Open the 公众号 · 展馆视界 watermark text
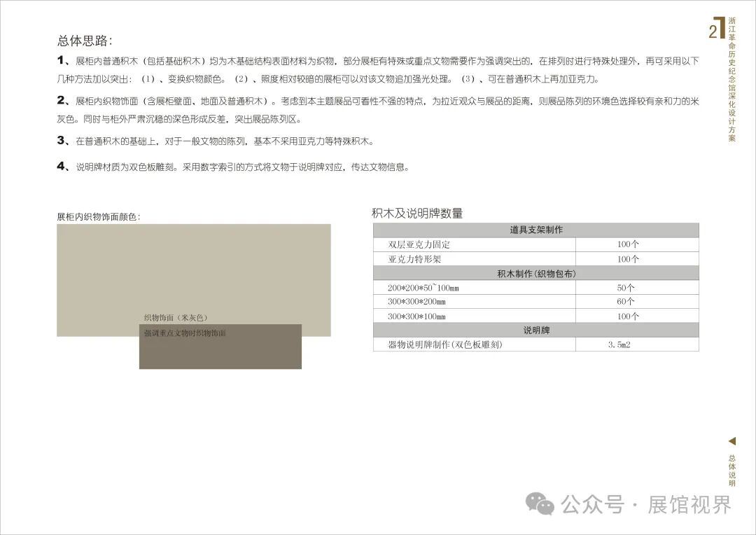 (x=646, y=504)
